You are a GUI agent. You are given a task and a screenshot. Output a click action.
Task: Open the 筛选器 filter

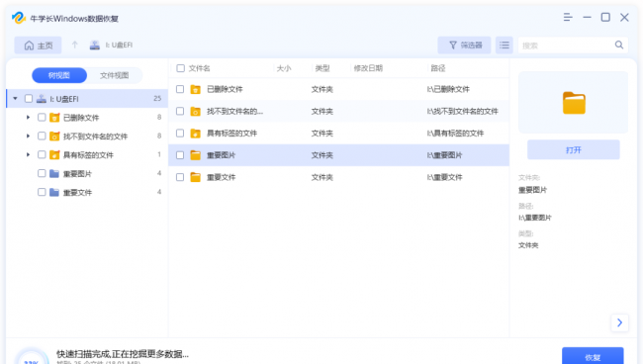(464, 45)
